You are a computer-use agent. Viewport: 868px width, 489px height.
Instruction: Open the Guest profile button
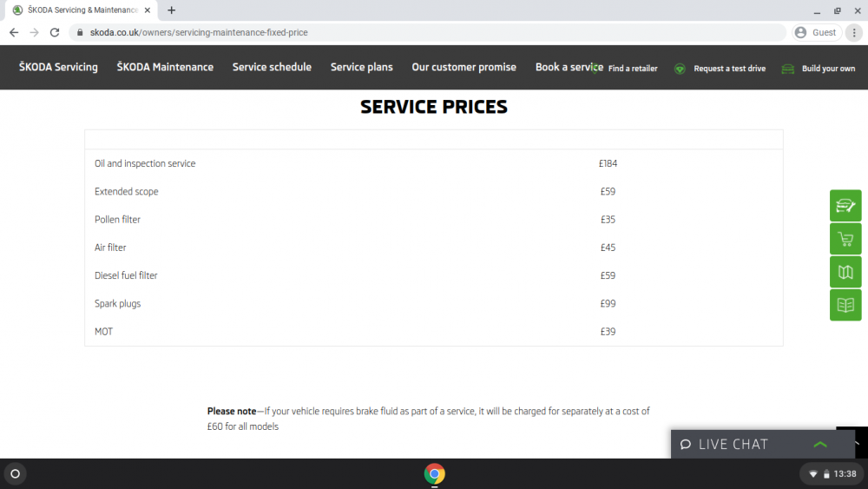[x=817, y=33]
